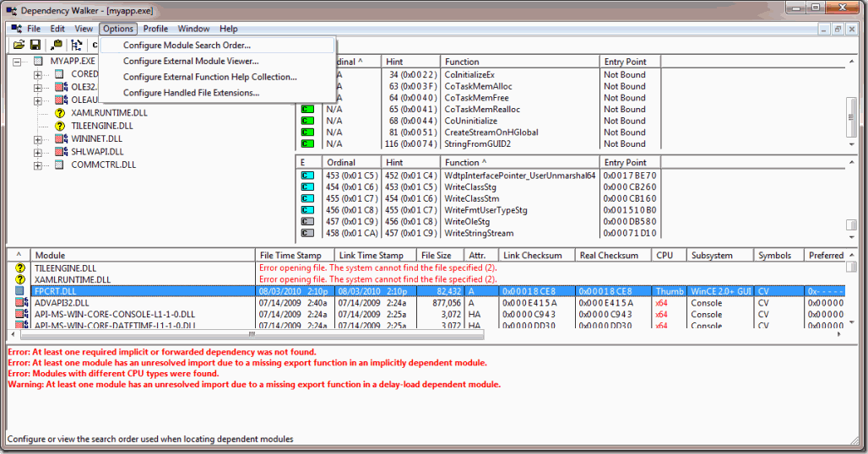The image size is (868, 454).
Task: Sort module list by Link Checksum header
Action: 537,256
